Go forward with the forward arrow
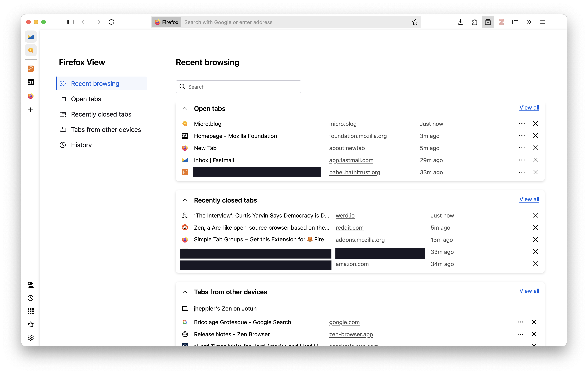 tap(98, 22)
